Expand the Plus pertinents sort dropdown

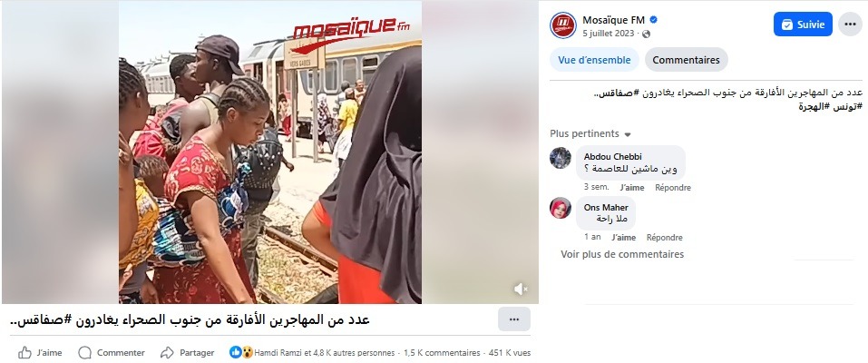(x=590, y=134)
